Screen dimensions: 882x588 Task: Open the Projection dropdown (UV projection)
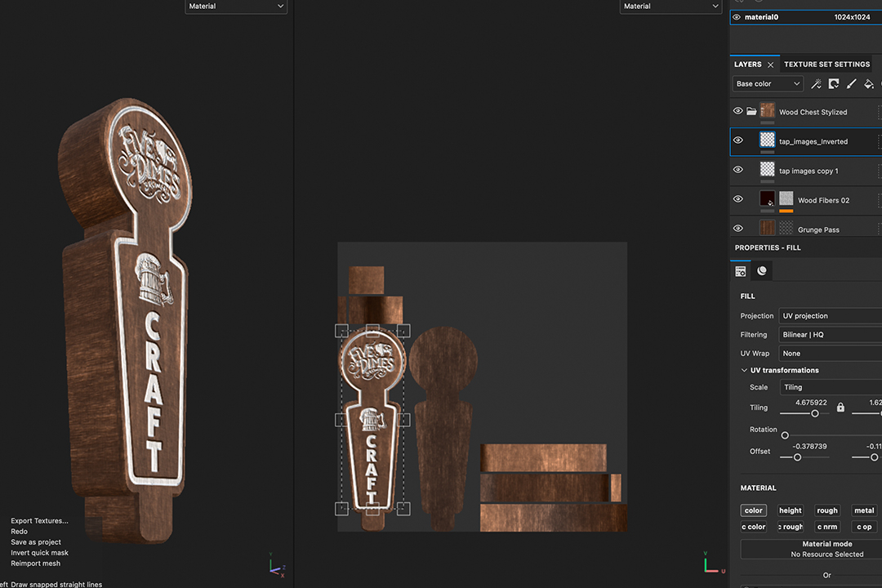pyautogui.click(x=831, y=316)
